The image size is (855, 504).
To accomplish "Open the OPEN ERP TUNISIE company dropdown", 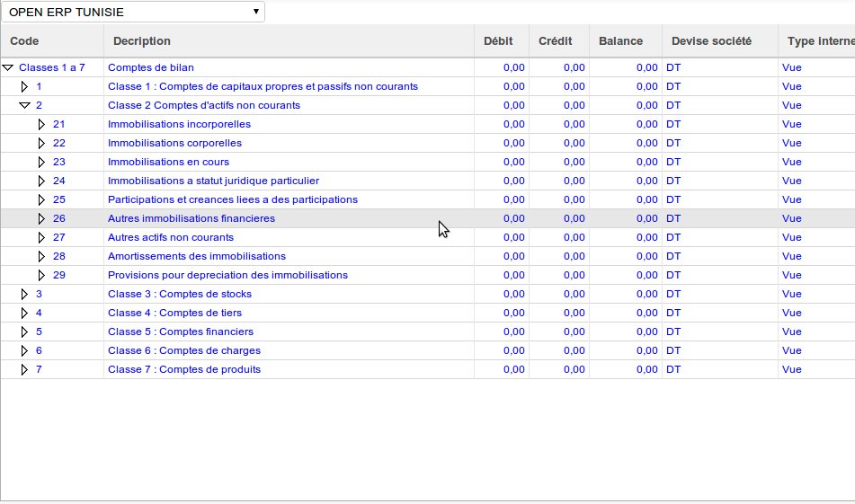I will (133, 12).
